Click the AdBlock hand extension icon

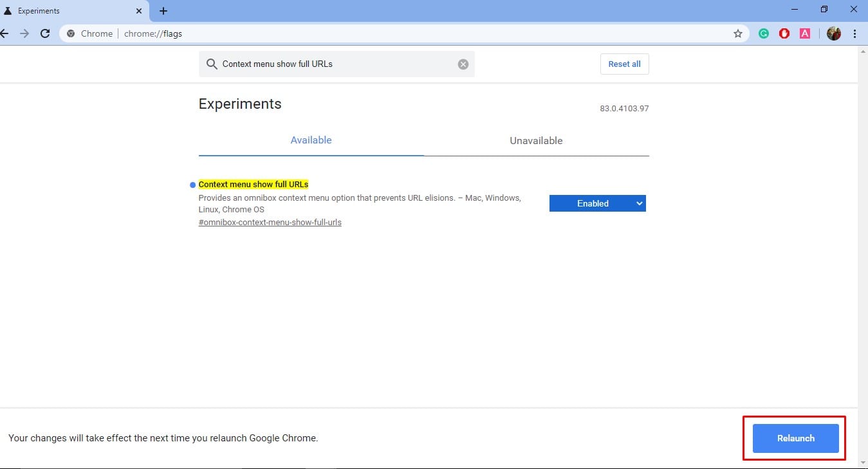point(784,33)
